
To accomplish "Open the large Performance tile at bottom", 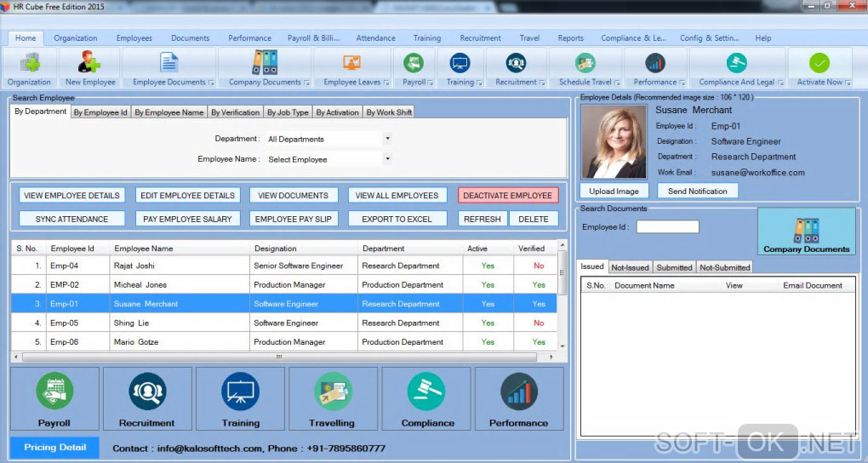I will point(519,399).
